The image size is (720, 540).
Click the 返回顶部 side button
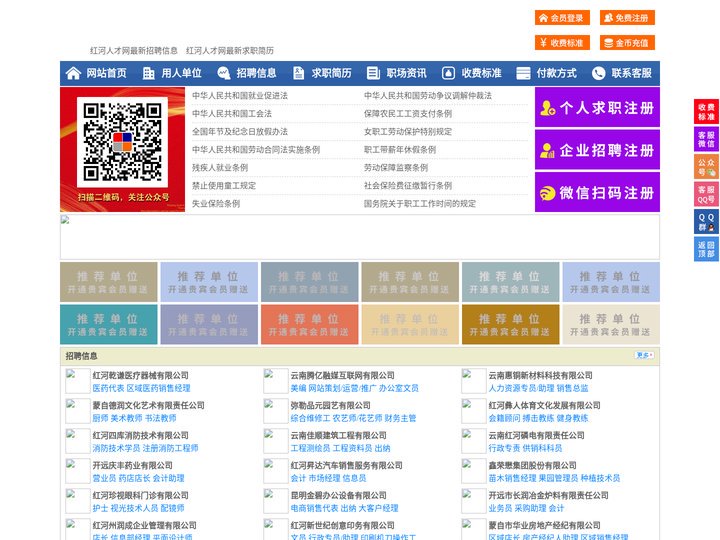tap(706, 249)
